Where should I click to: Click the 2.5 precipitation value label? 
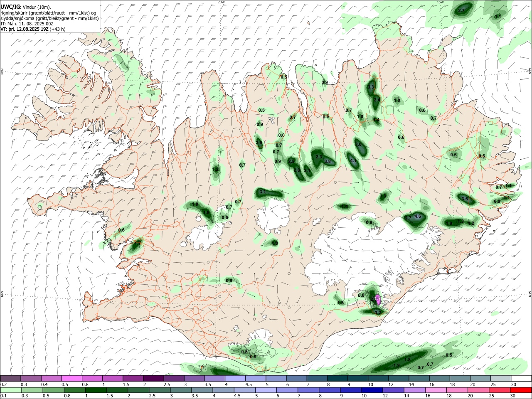pyautogui.click(x=259, y=143)
